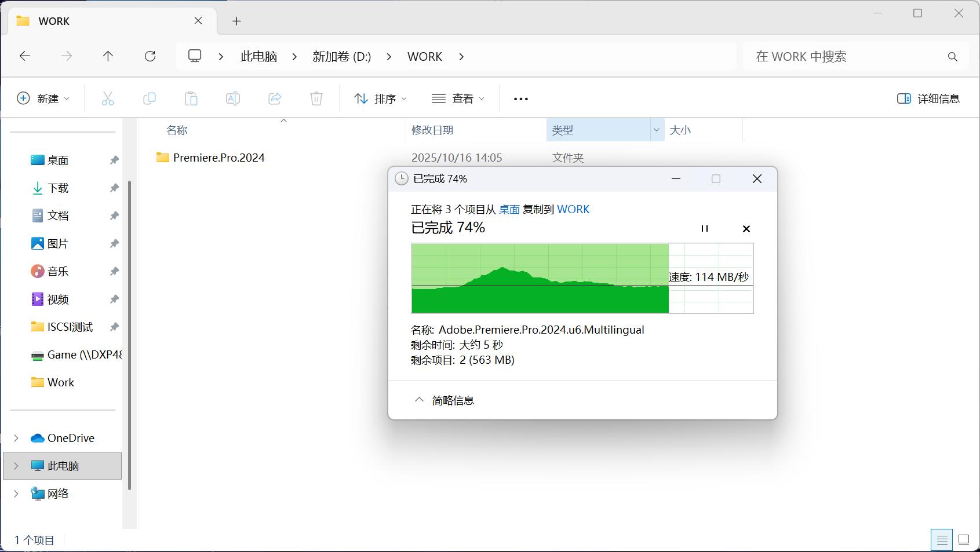Image resolution: width=980 pixels, height=552 pixels.
Task: Expand the 网络 tree node
Action: 16,493
